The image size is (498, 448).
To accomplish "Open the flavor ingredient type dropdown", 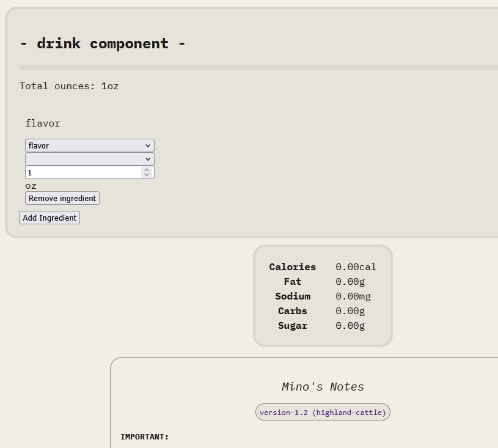I will tap(89, 145).
